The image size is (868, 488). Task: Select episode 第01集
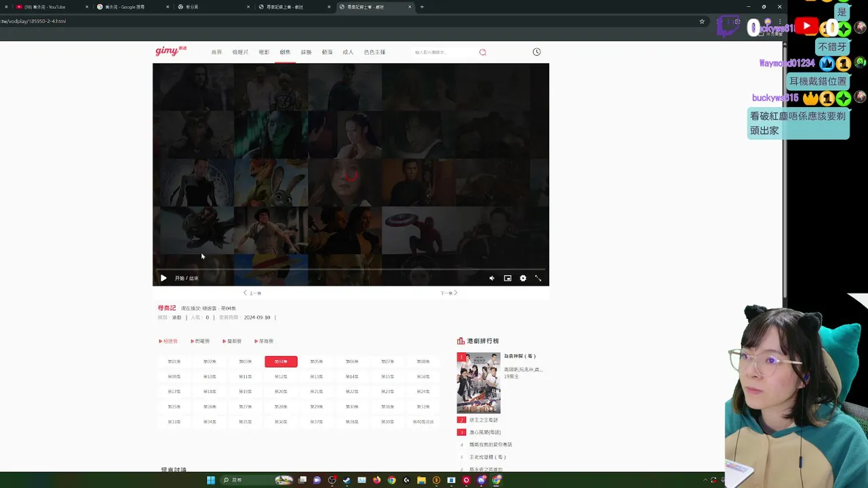(x=174, y=361)
